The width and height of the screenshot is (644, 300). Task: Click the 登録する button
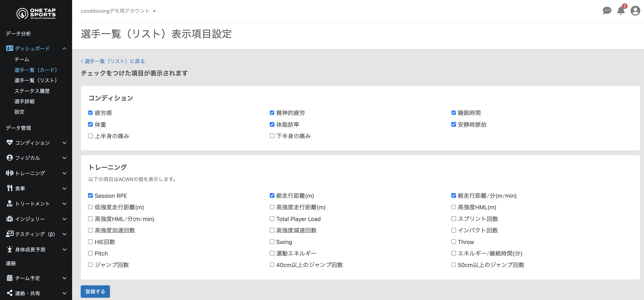pos(95,291)
